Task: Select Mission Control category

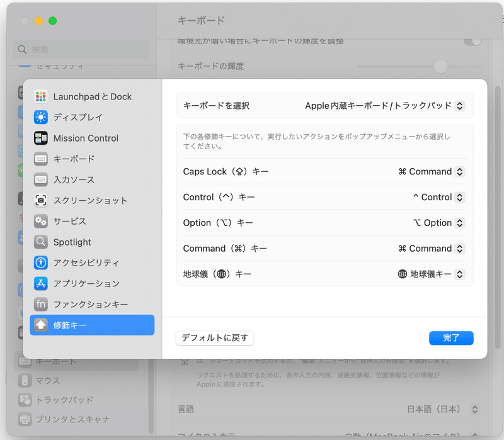Action: 92,138
